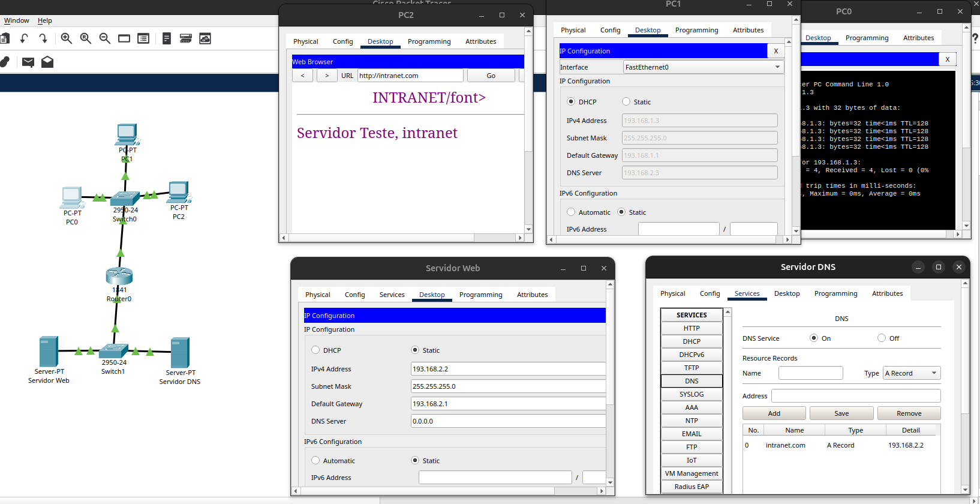Select DHCP radio in Servidor Web window
The width and height of the screenshot is (980, 504).
tap(315, 350)
